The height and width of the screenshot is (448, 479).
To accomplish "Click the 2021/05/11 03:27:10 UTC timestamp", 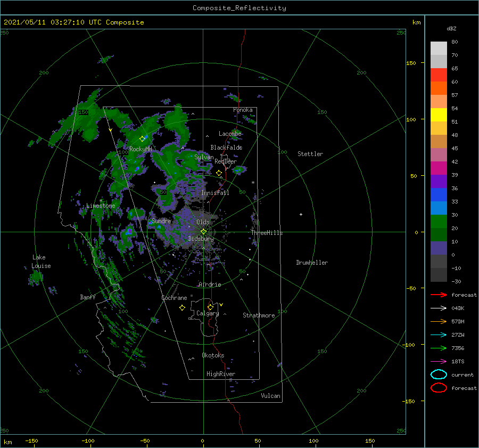I will click(53, 22).
